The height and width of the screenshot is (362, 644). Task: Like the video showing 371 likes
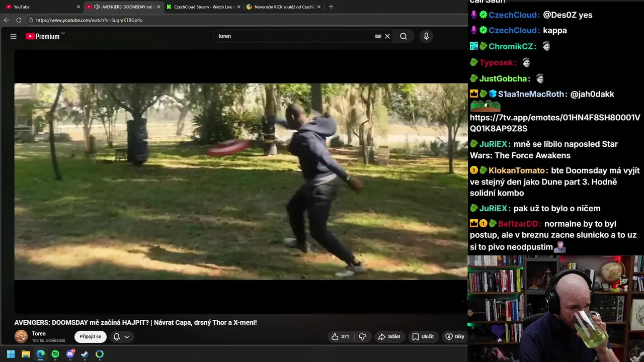[340, 337]
